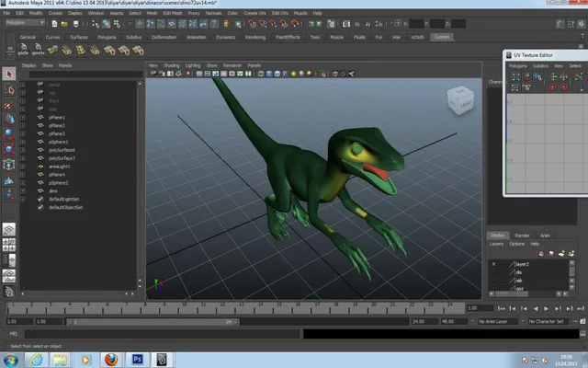Toggle smooth shade all in viewport toolbar

point(269,74)
